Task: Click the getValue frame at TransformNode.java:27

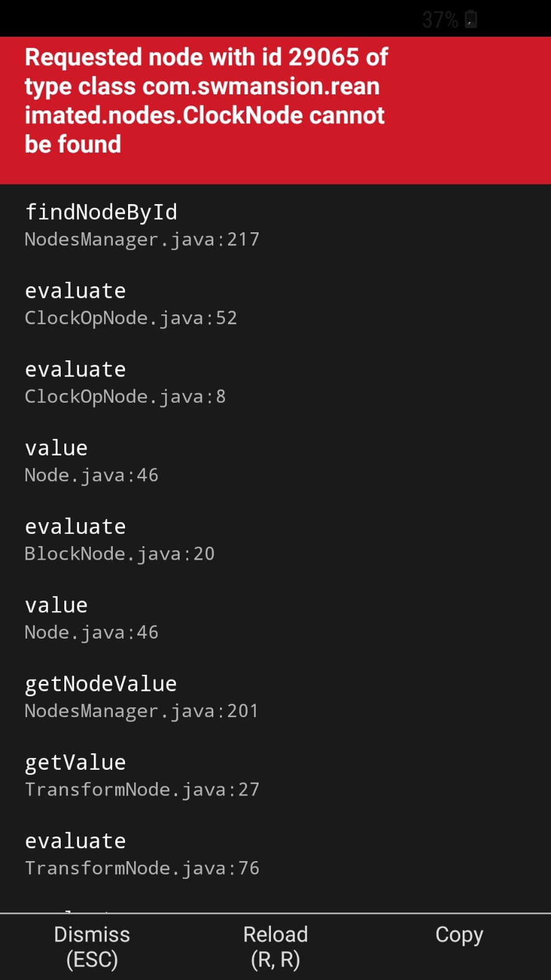Action: click(75, 762)
